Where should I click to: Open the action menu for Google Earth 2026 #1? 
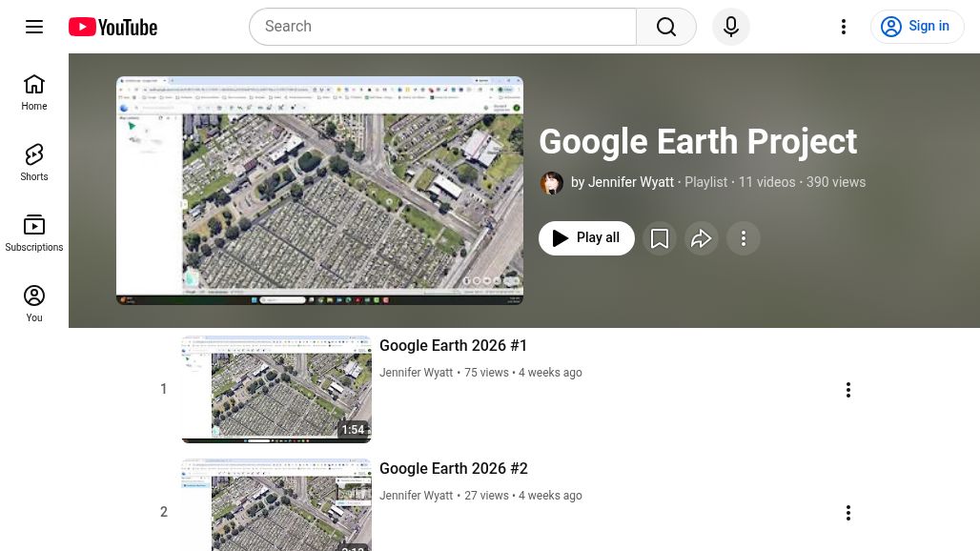848,389
